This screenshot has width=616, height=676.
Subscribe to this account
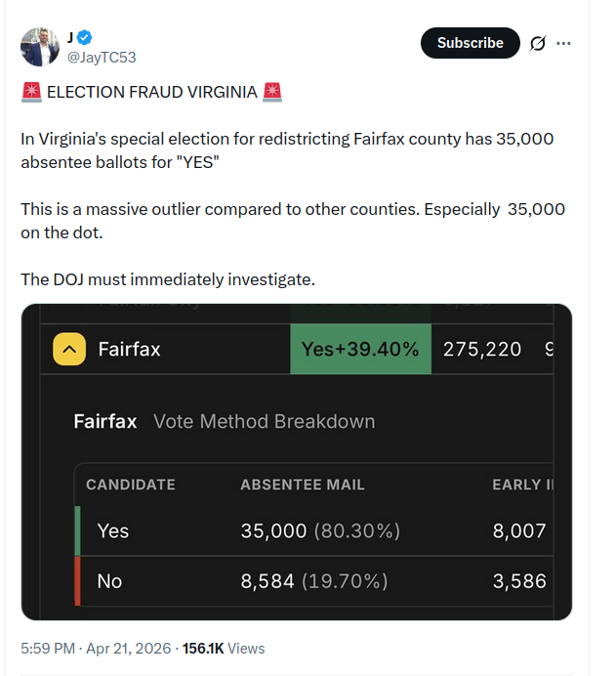pyautogui.click(x=470, y=43)
